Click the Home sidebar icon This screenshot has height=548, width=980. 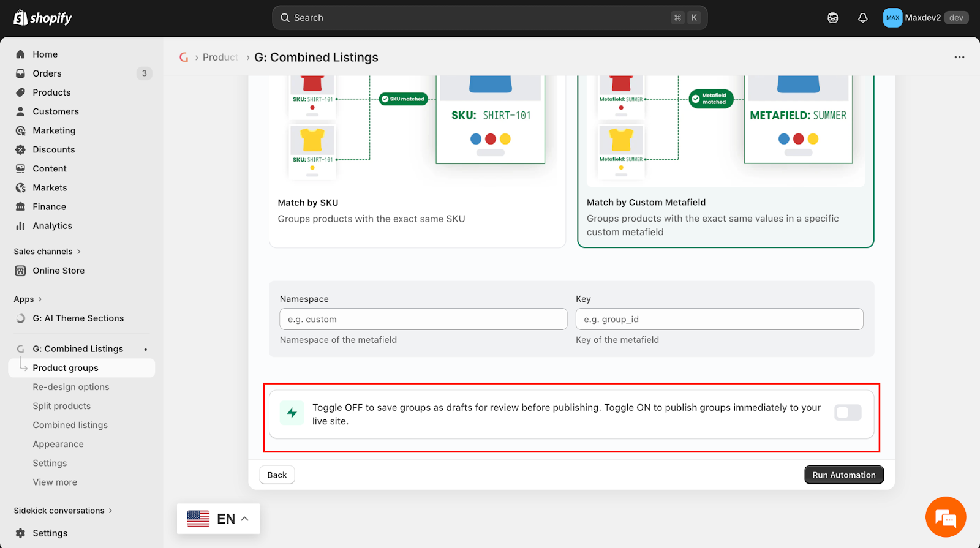tap(20, 54)
